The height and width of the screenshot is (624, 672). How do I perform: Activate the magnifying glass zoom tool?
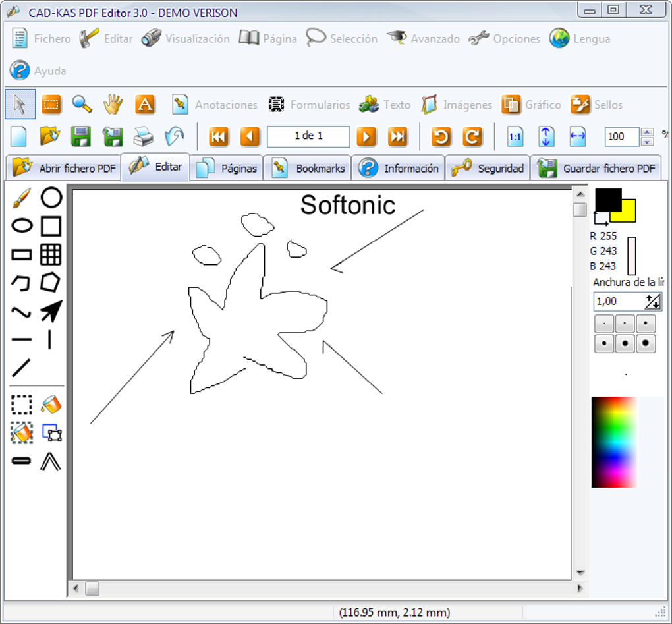click(x=82, y=104)
